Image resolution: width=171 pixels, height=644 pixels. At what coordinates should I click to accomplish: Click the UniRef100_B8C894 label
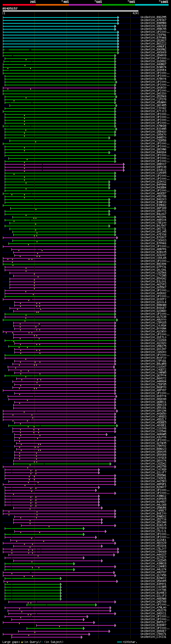153,264
